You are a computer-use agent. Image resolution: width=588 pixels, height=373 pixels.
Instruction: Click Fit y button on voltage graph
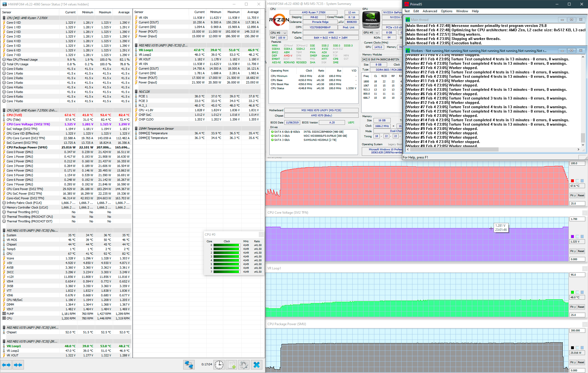pyautogui.click(x=573, y=251)
